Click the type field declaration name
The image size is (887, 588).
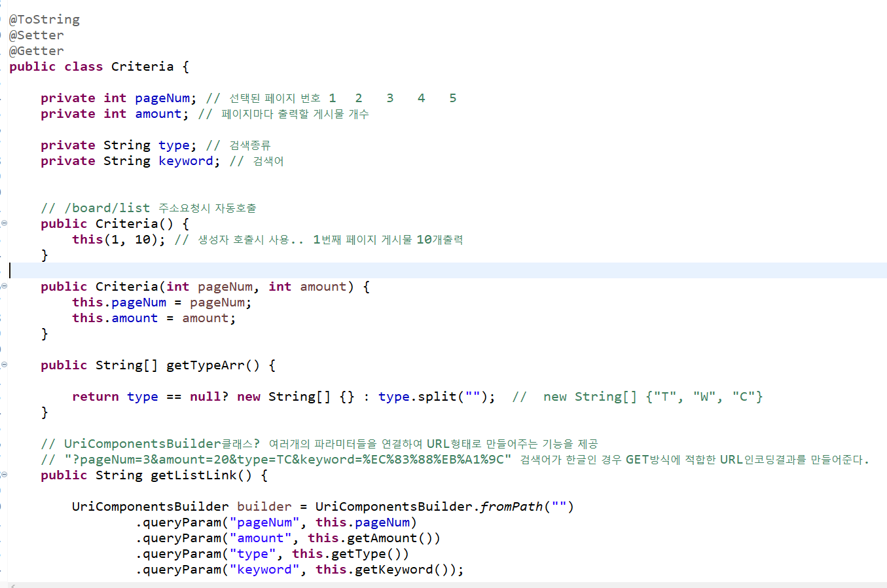pyautogui.click(x=173, y=145)
